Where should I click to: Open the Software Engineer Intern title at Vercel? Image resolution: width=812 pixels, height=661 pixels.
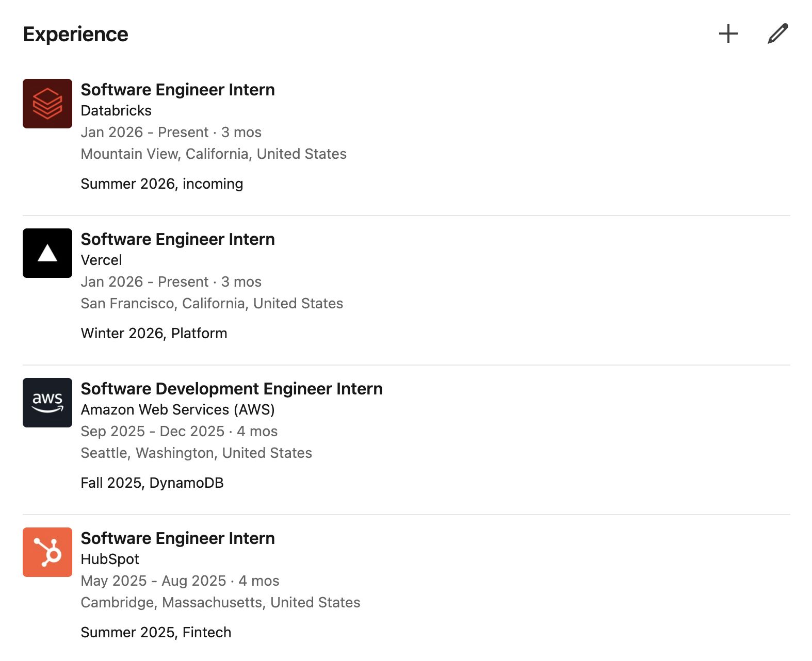pyautogui.click(x=177, y=239)
